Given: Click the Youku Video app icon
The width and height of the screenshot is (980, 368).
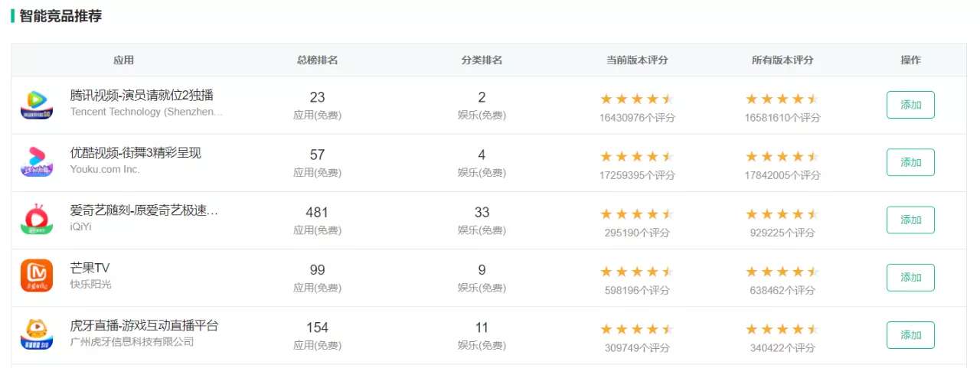Looking at the screenshot, I should [37, 162].
